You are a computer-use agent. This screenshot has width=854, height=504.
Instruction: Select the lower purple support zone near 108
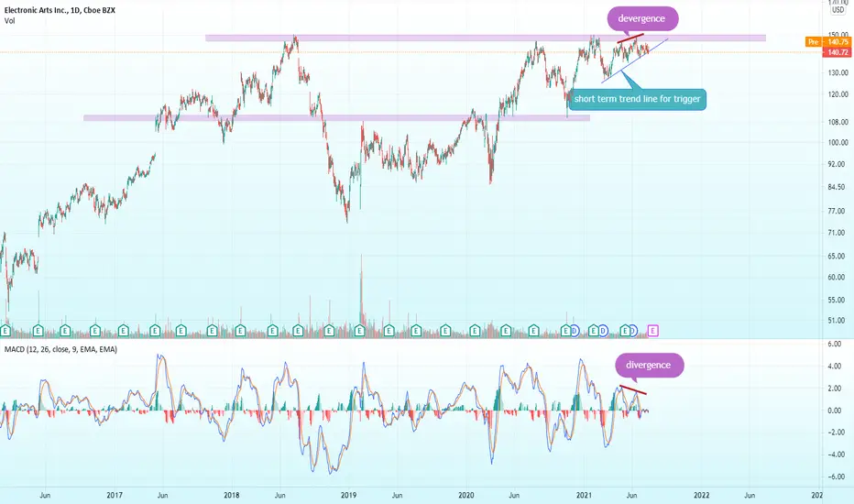[x=336, y=117]
